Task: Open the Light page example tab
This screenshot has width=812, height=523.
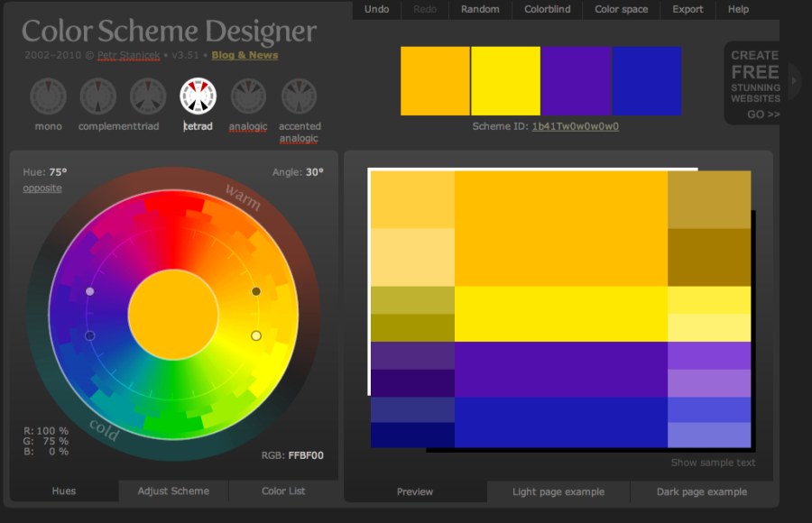Action: point(558,491)
